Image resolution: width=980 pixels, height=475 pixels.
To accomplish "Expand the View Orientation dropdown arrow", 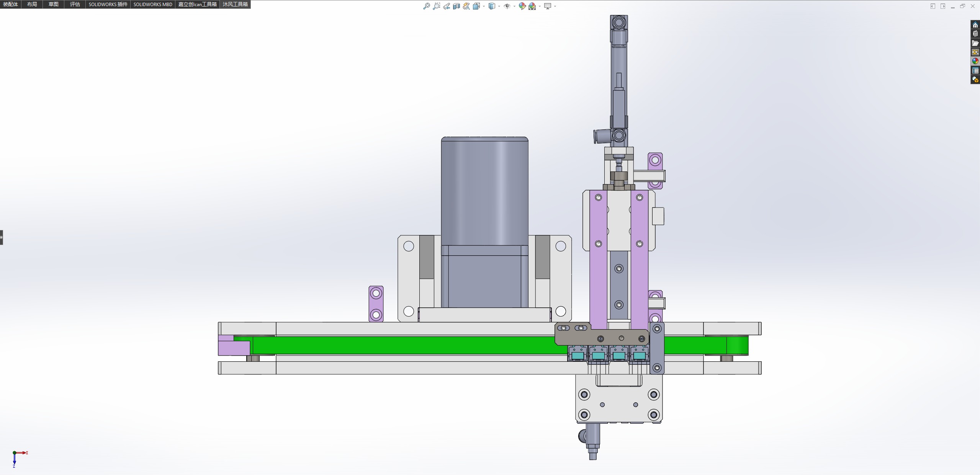I will pos(484,6).
